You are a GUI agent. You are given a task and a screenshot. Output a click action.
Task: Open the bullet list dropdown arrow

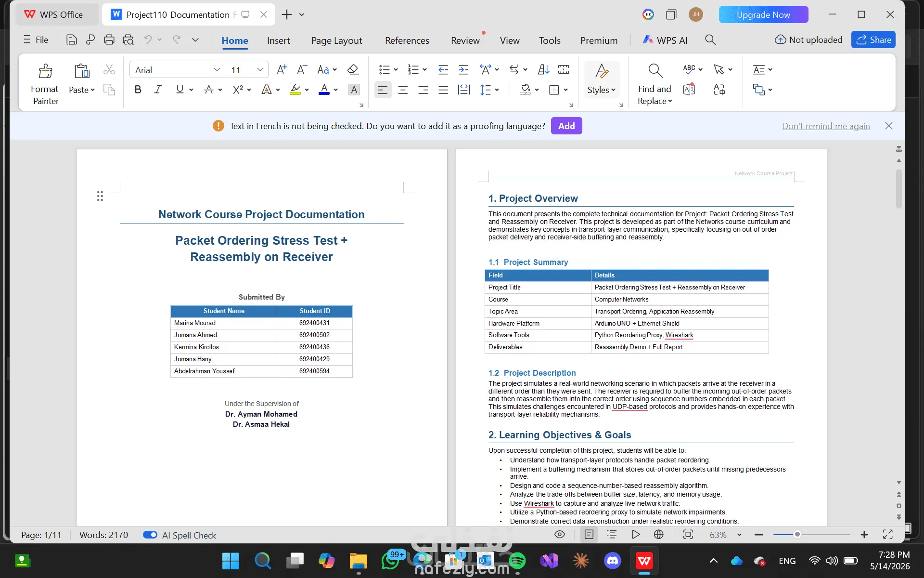(x=396, y=70)
